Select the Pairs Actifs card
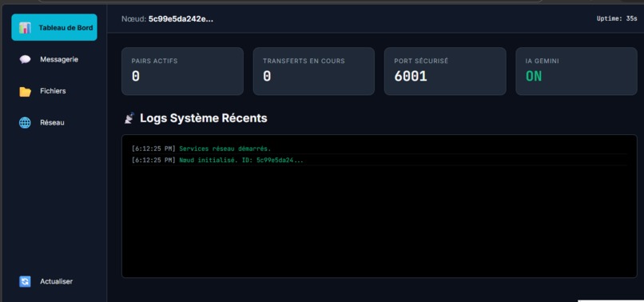Screen dimensions: 644x302 pos(182,71)
